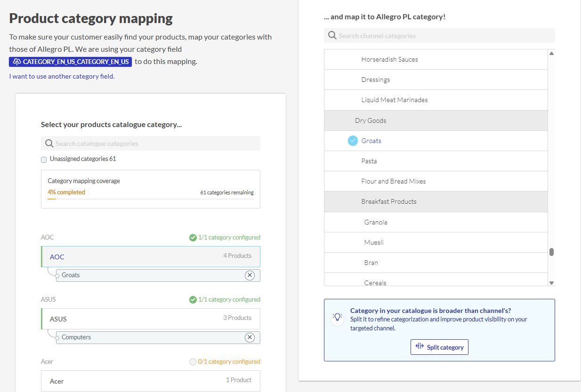Click the cloud icon in category field badge

tap(17, 62)
